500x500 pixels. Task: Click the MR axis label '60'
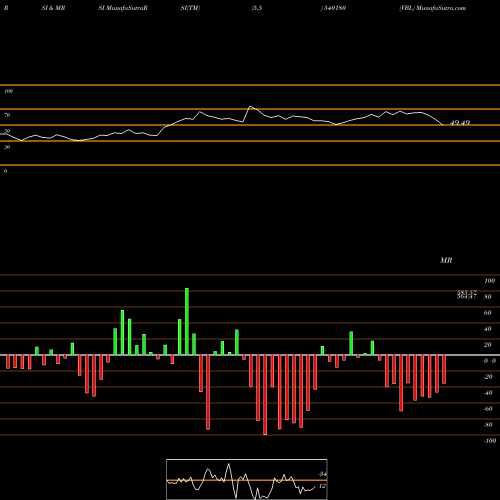[488, 313]
